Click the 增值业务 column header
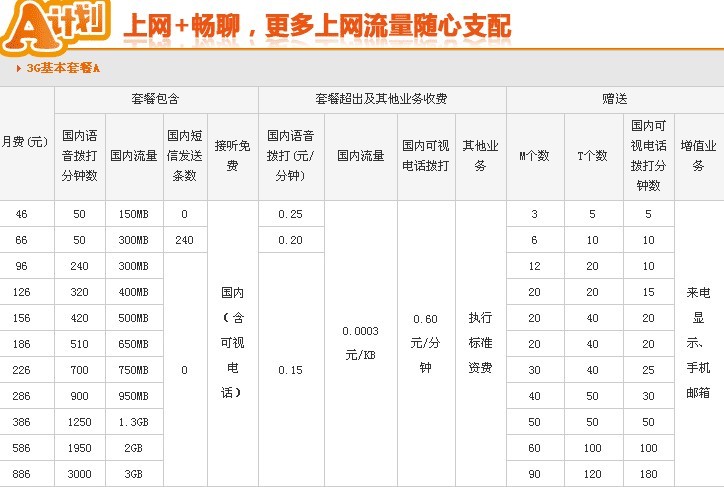724x487 pixels. (x=698, y=156)
